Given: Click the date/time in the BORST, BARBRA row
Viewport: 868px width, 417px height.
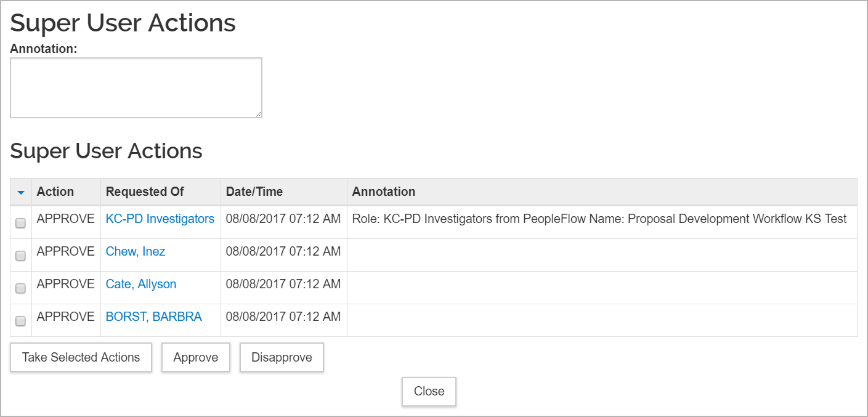Looking at the screenshot, I should coord(283,317).
